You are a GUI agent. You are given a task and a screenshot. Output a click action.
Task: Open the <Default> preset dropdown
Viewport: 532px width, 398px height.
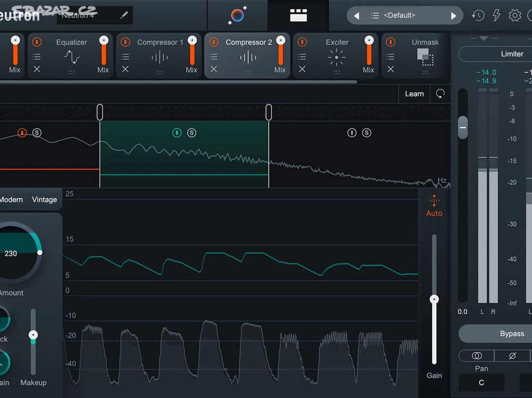[400, 15]
